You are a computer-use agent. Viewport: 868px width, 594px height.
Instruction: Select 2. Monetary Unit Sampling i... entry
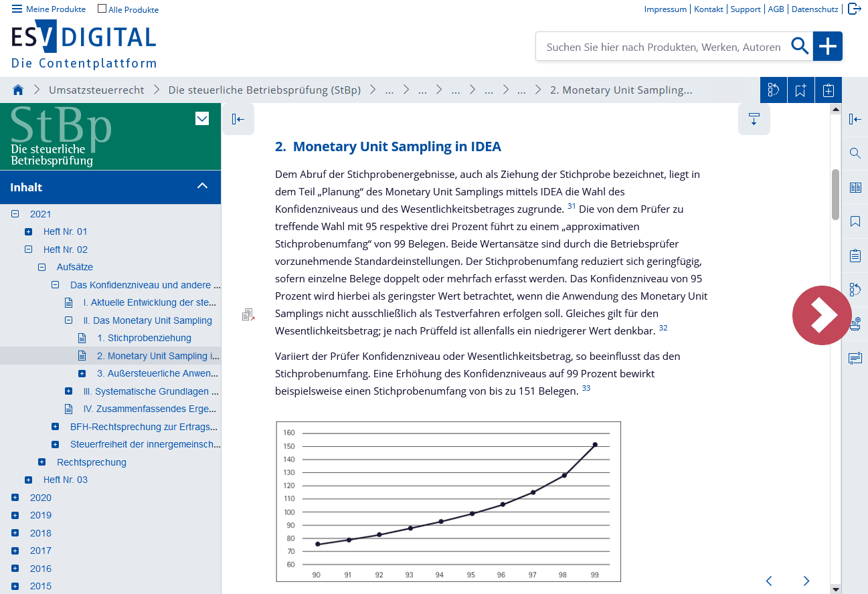point(158,356)
